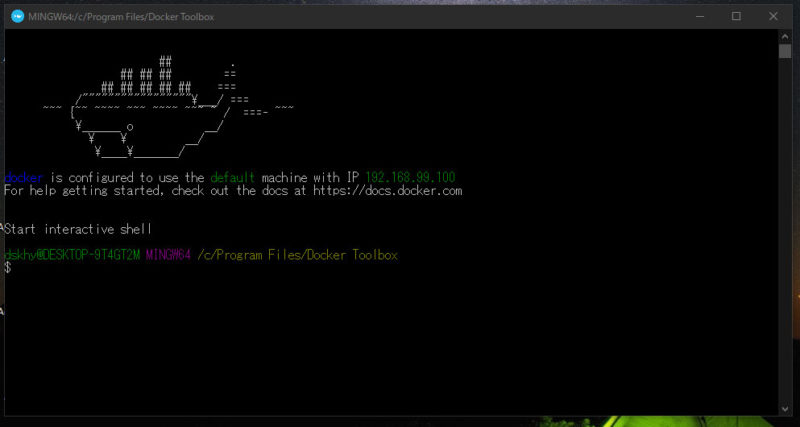Click the username 'dskhy@DESKTOP-9T4GT2M'

pyautogui.click(x=72, y=255)
